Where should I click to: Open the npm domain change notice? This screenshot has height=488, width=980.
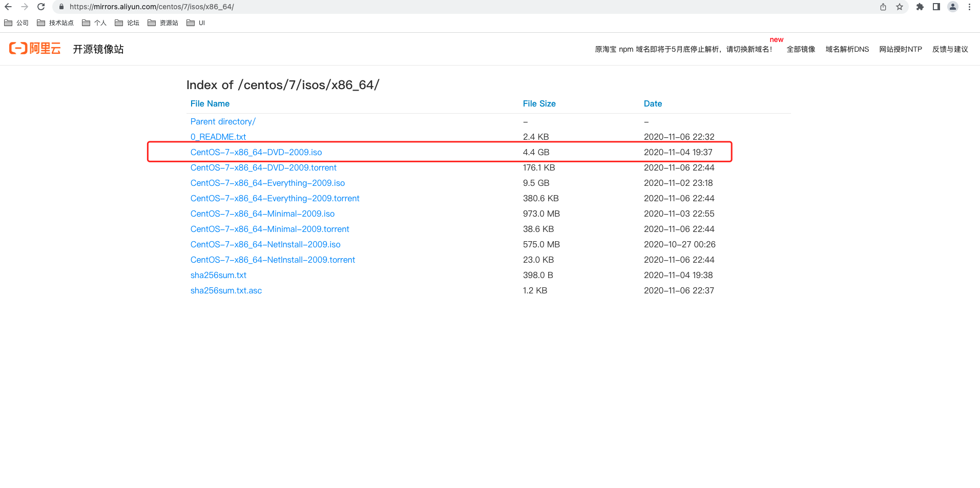[x=683, y=49]
